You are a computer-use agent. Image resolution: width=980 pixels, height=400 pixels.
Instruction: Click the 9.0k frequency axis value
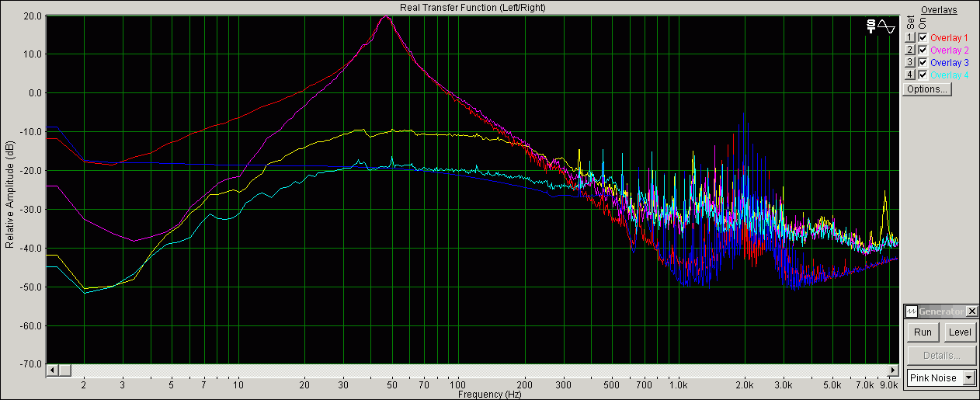(888, 384)
